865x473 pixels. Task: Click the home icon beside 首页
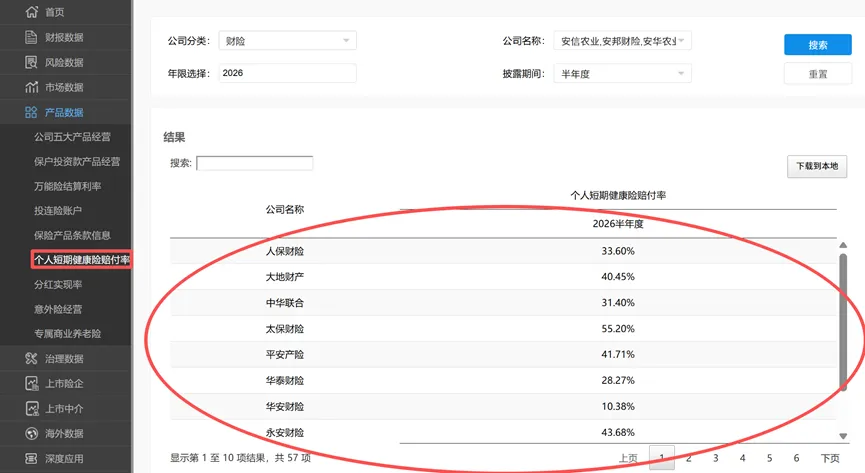click(x=31, y=12)
